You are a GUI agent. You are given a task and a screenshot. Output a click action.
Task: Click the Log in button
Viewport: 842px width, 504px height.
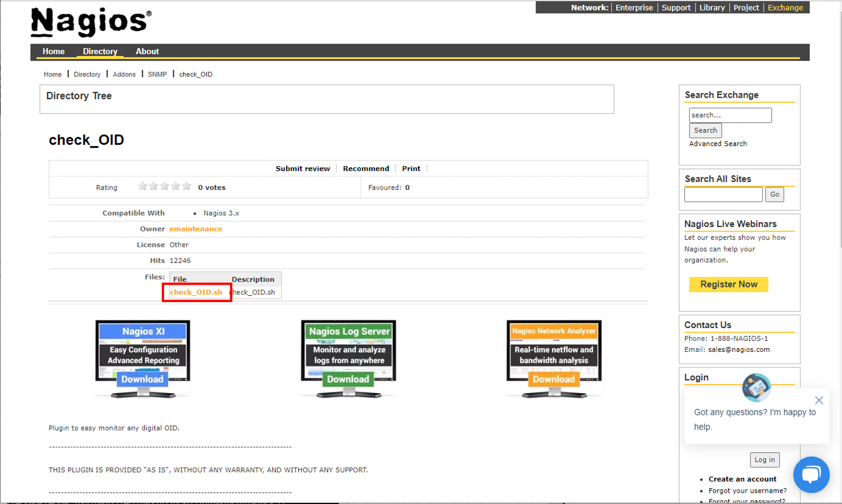pyautogui.click(x=765, y=460)
